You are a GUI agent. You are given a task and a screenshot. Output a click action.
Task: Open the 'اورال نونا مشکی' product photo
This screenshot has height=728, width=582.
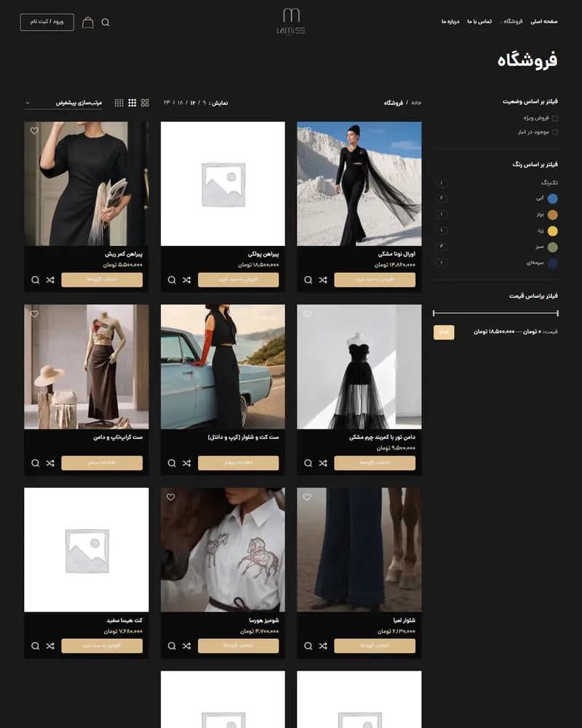pos(359,183)
